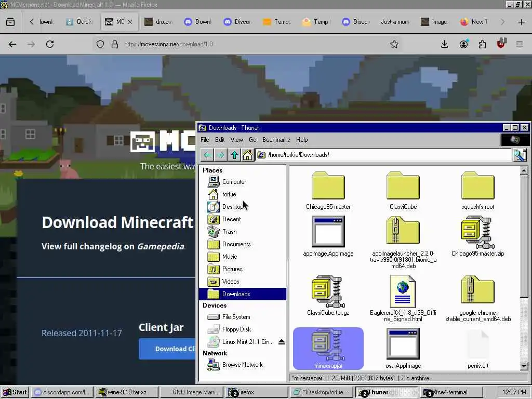Screen dimensions: 532x399
Task: Click Thunar forward arrow toolbar button
Action: point(220,155)
